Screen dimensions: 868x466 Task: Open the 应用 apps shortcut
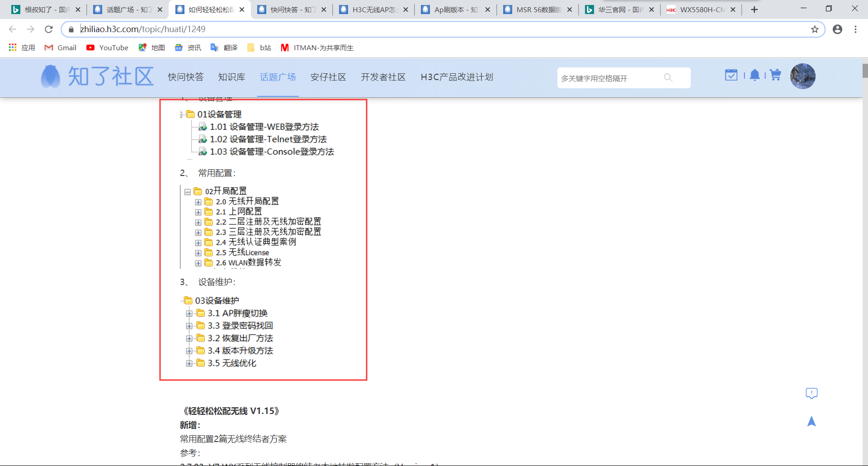[x=22, y=48]
